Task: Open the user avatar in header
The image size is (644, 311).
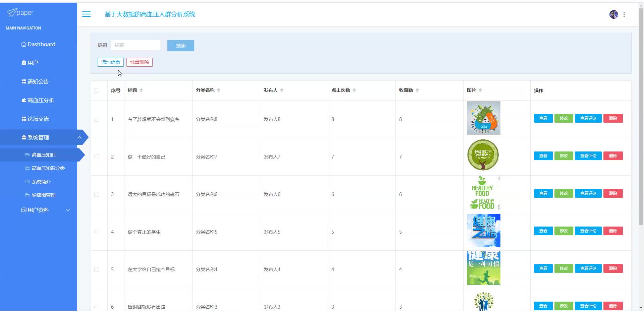Action: [x=613, y=14]
